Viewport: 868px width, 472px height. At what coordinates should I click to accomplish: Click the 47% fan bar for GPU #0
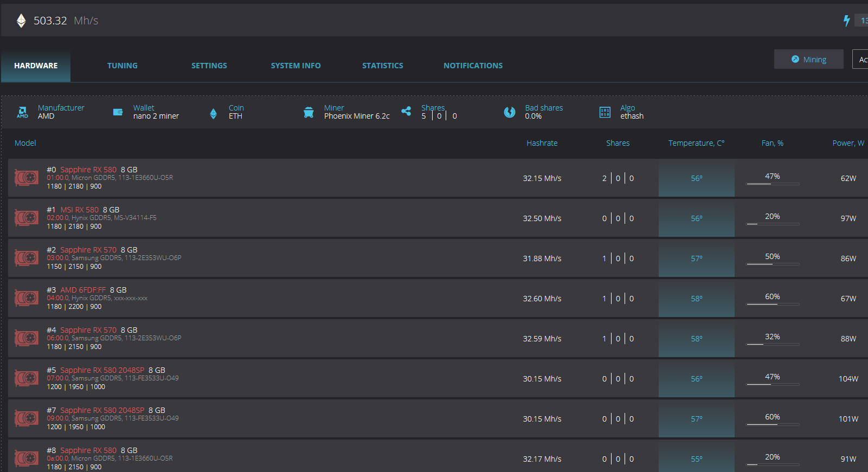point(773,184)
